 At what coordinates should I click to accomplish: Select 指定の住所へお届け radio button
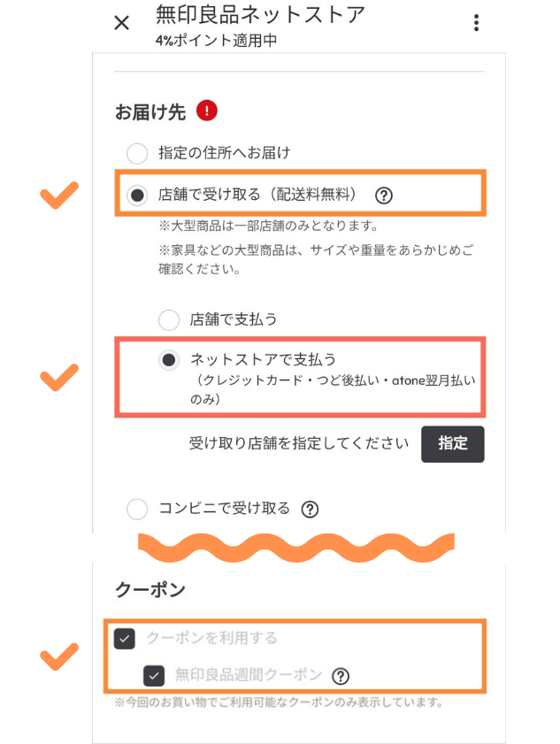tap(137, 153)
